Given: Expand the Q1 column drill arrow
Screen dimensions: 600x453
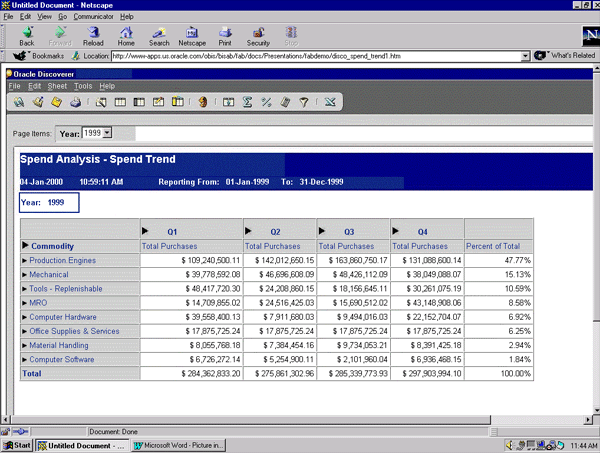Looking at the screenshot, I should pos(146,231).
